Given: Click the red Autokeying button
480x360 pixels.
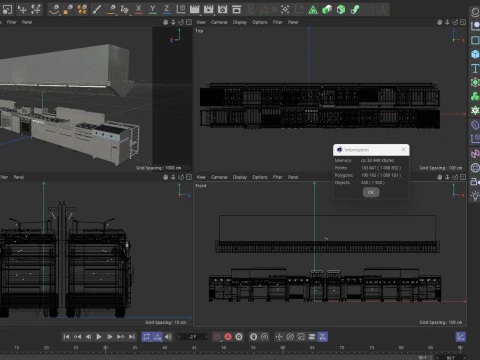Looking at the screenshot, I should [228, 337].
